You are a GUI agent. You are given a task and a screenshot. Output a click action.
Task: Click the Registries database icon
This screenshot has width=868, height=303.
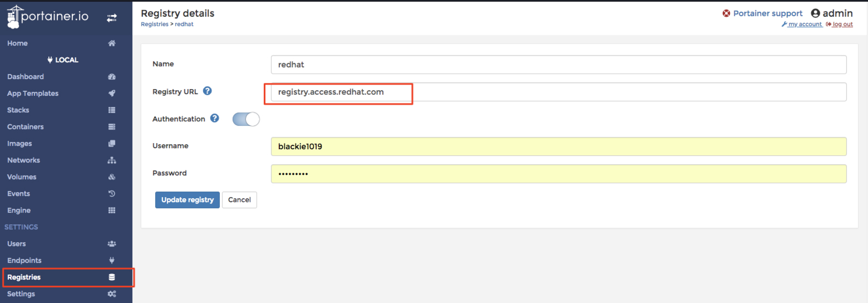click(x=112, y=277)
